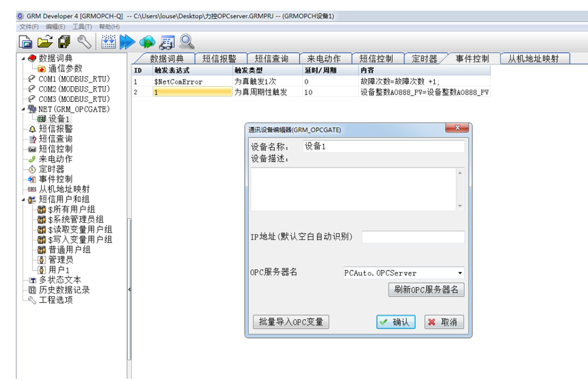The height and width of the screenshot is (381, 588).
Task: Select 通信参数 tree node
Action: tap(65, 68)
